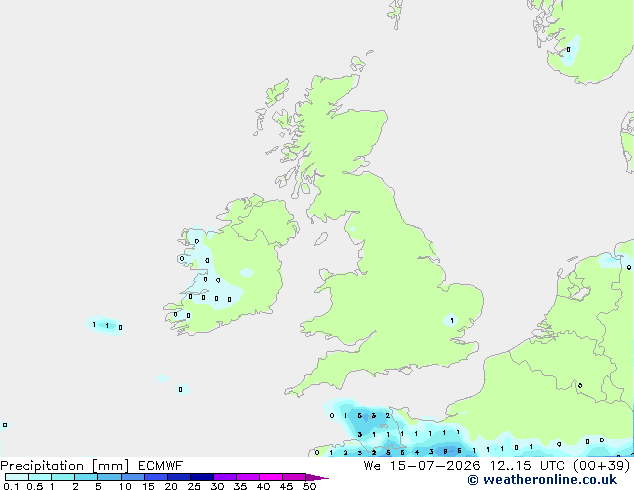Image resolution: width=634 pixels, height=490 pixels.
Task: Select the 20 mm legend color swatch
Action: coord(179,477)
